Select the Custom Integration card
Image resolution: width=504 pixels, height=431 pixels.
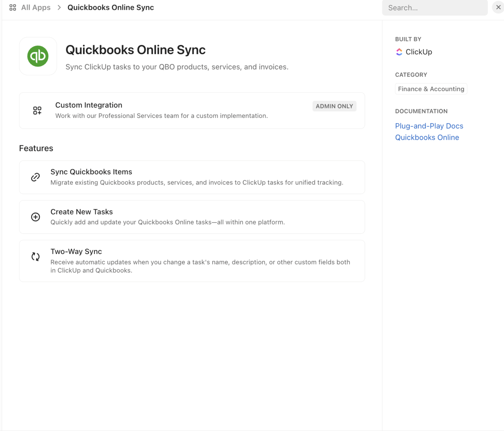coord(192,110)
